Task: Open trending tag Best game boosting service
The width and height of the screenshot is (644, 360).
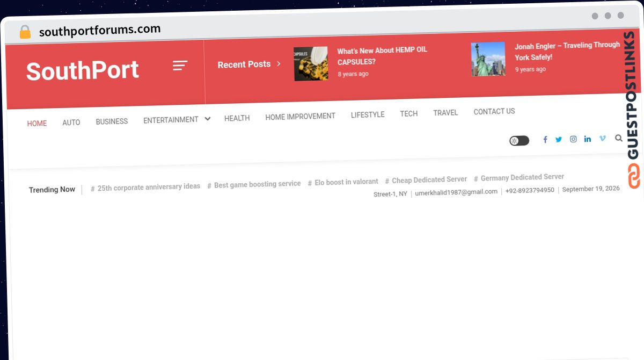Action: point(254,184)
